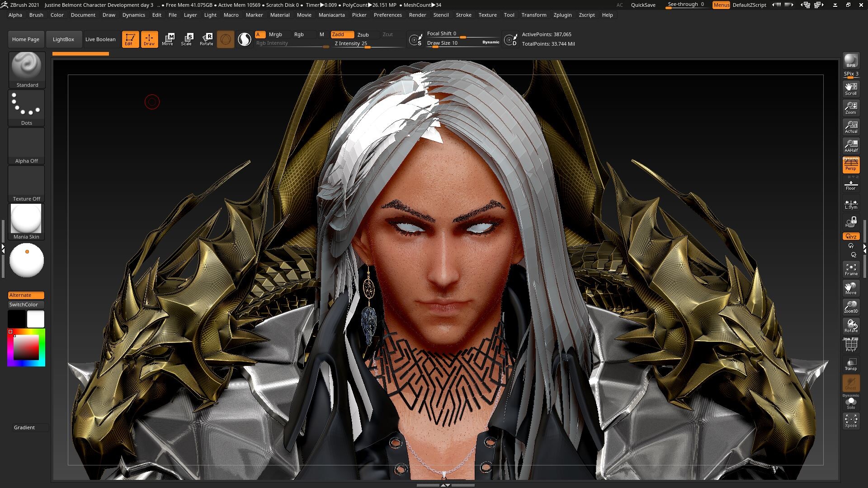Enable Zadd sculpt mode
This screenshot has width=868, height=488.
pos(342,34)
